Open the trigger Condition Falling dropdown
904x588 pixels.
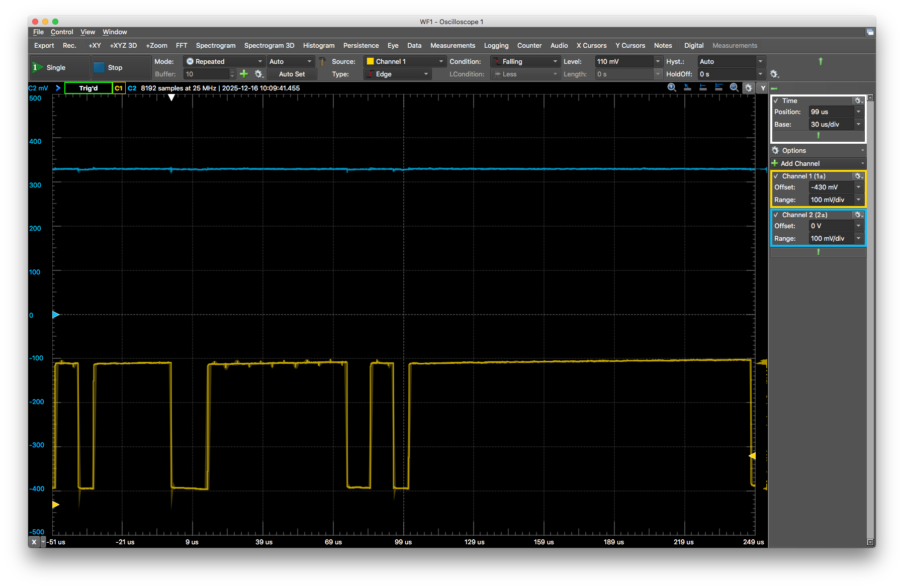pyautogui.click(x=525, y=61)
